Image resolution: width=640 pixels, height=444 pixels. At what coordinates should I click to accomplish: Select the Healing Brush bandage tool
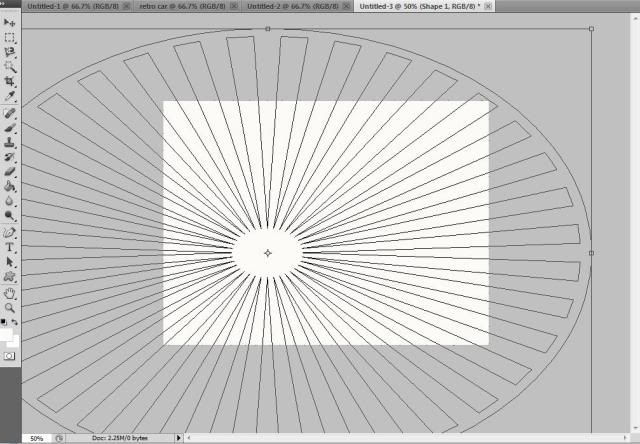point(9,113)
